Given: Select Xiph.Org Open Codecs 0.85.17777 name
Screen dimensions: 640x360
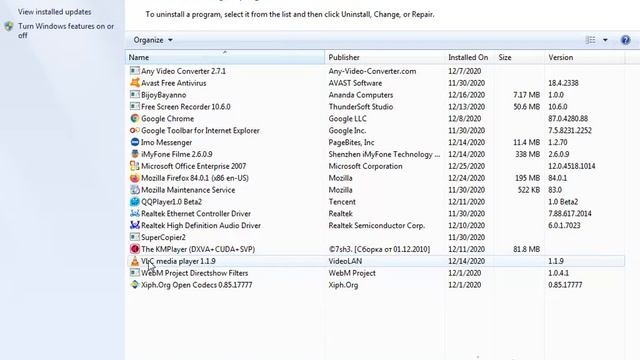Looking at the screenshot, I should click(x=196, y=285).
